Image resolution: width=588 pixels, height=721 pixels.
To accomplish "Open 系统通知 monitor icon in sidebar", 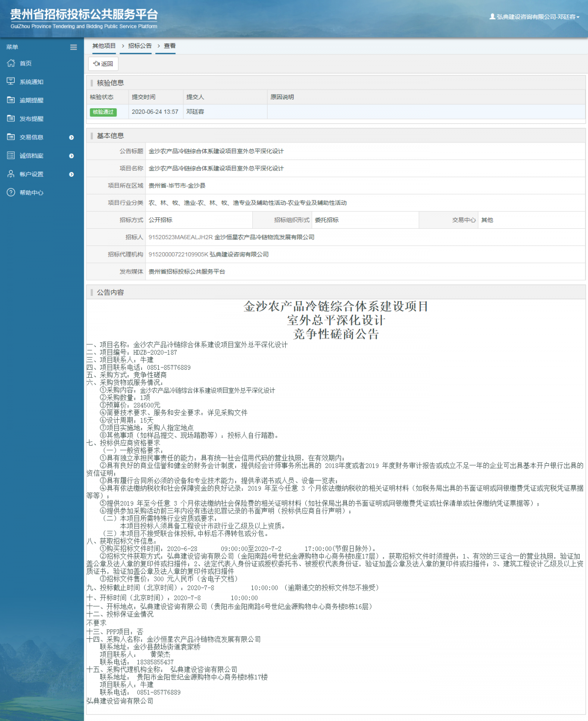I will coord(11,81).
